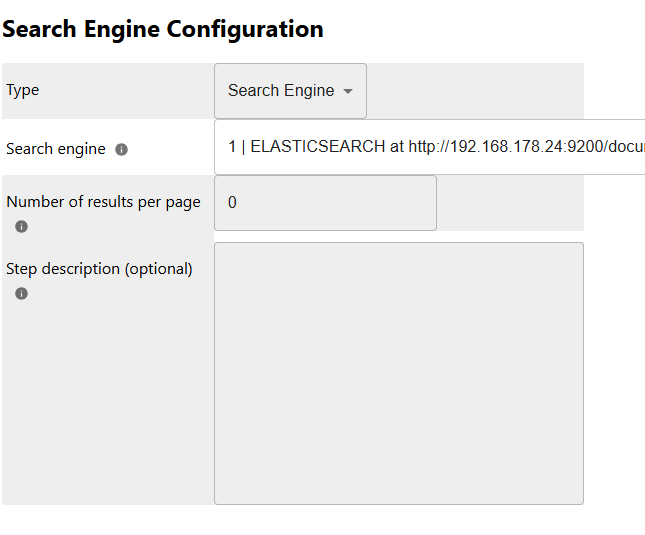645x535 pixels.
Task: Click info icon under Number of results label
Action: click(21, 227)
